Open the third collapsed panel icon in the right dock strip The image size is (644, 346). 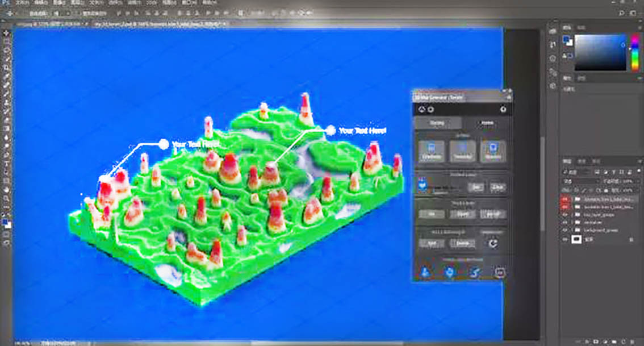point(553,59)
